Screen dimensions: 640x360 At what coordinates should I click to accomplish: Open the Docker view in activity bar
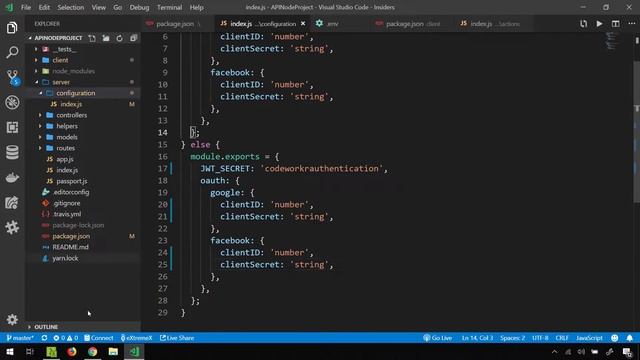pyautogui.click(x=12, y=178)
